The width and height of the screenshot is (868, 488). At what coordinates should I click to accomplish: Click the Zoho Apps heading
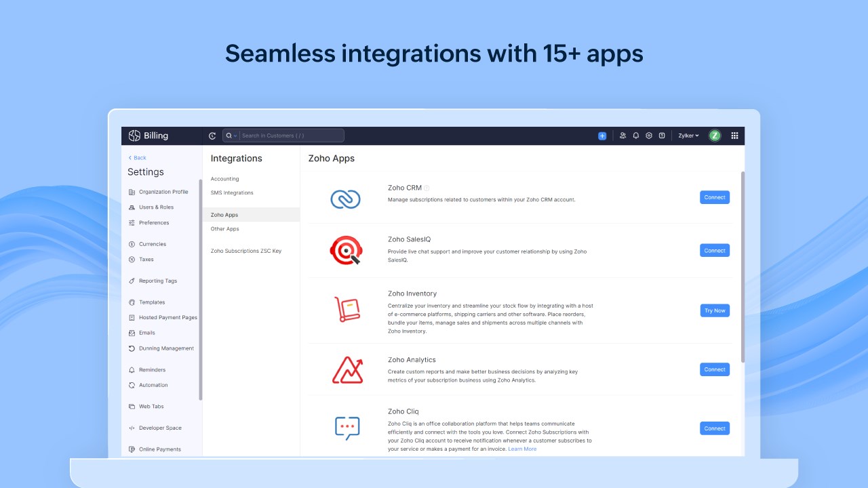332,159
